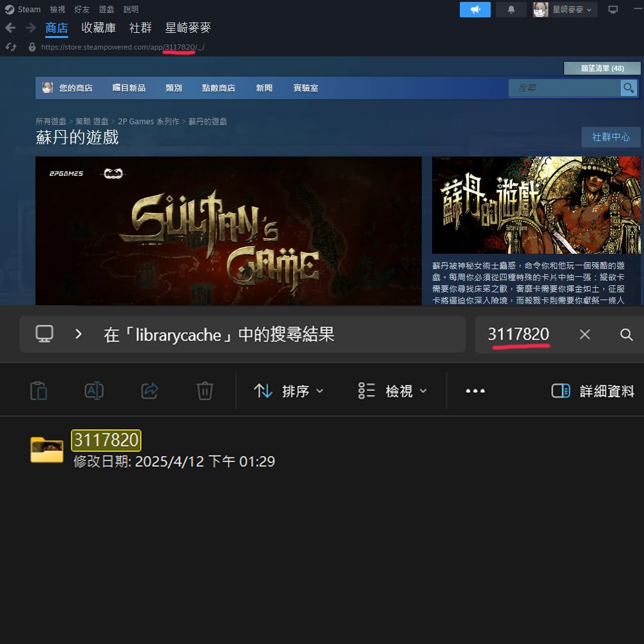Image resolution: width=644 pixels, height=644 pixels.
Task: Open the 類別 categories menu
Action: click(x=174, y=88)
